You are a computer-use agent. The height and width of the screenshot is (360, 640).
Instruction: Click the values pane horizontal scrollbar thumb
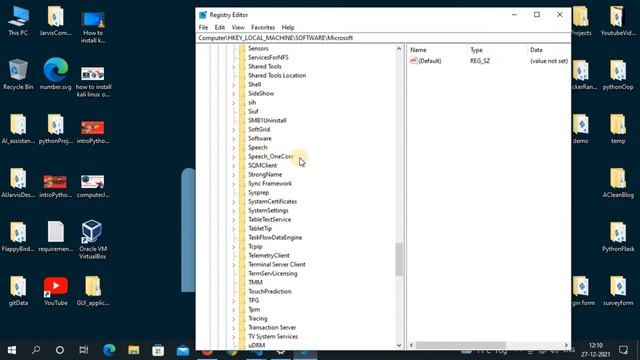pyautogui.click(x=460, y=345)
